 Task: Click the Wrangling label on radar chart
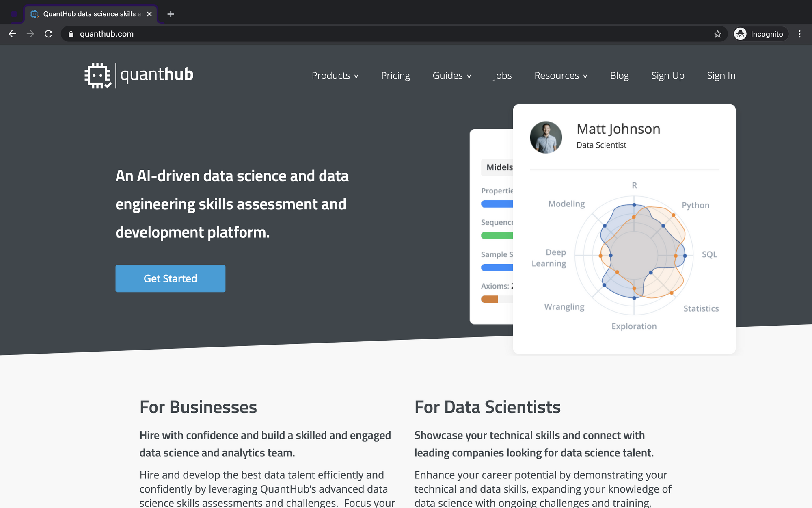(x=564, y=307)
